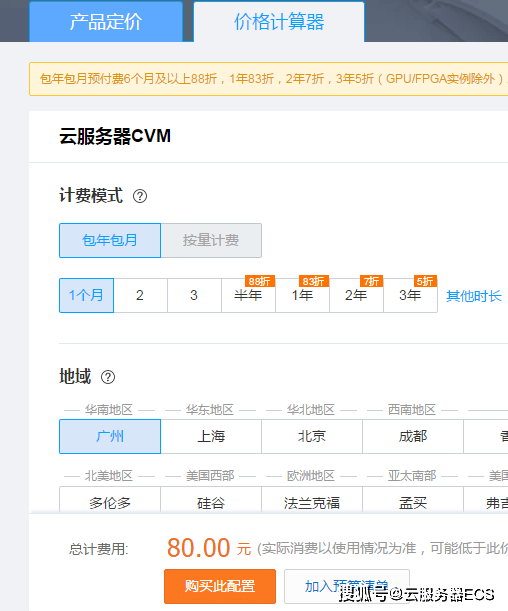Viewport: 508px width, 611px height.
Task: Select 按量计费 billing mode
Action: (x=211, y=240)
